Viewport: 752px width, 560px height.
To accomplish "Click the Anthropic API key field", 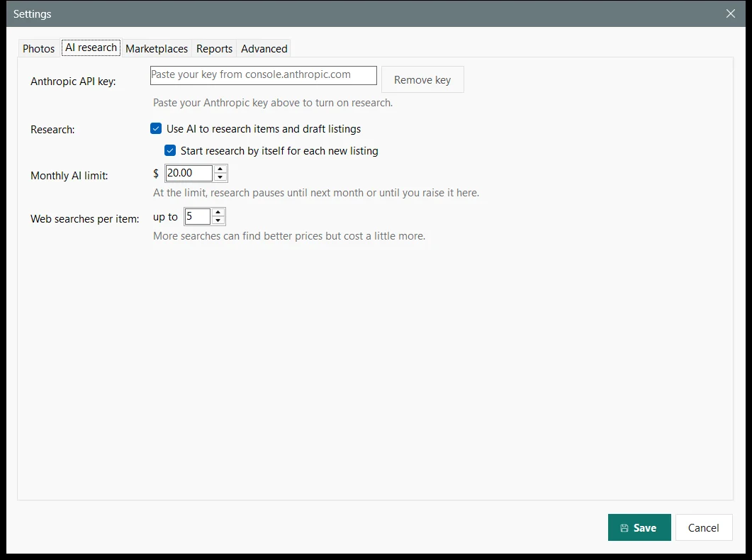I will pyautogui.click(x=263, y=75).
